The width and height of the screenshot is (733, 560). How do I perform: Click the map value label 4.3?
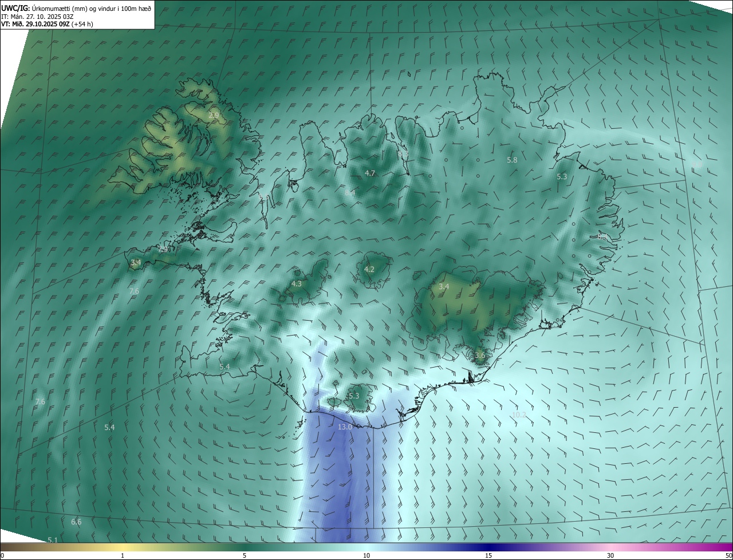296,283
